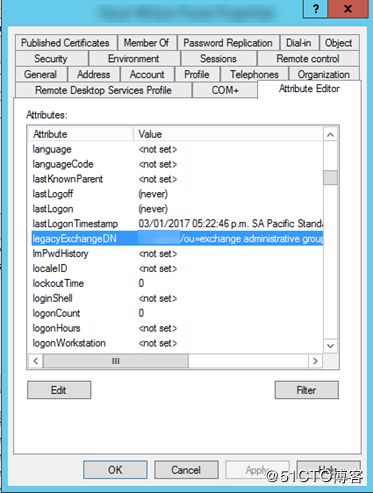
Task: Select the lastLogoff attribute row
Action: 176,194
